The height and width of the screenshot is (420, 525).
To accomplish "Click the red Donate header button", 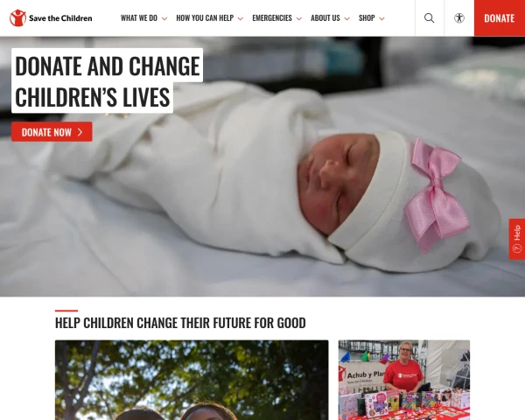I will pos(500,18).
